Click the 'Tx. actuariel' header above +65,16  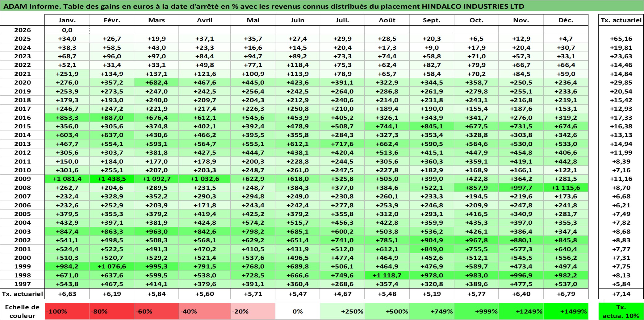click(621, 20)
